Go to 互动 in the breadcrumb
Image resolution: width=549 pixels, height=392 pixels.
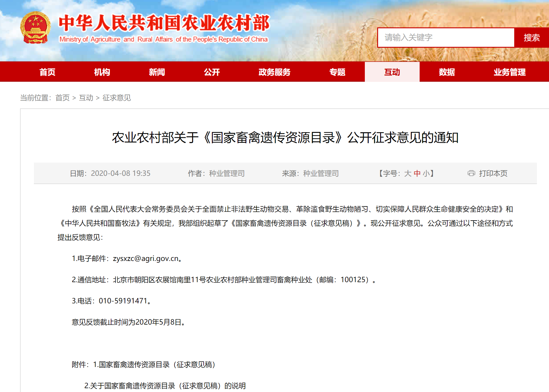(86, 97)
